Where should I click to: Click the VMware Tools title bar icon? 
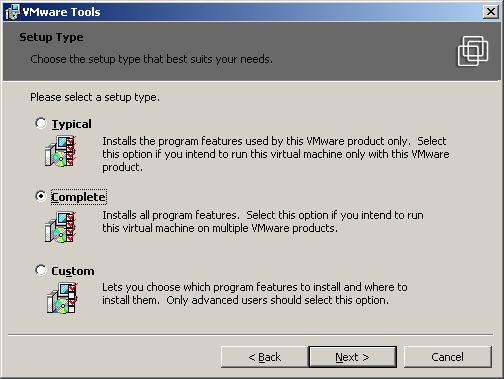pos(12,12)
